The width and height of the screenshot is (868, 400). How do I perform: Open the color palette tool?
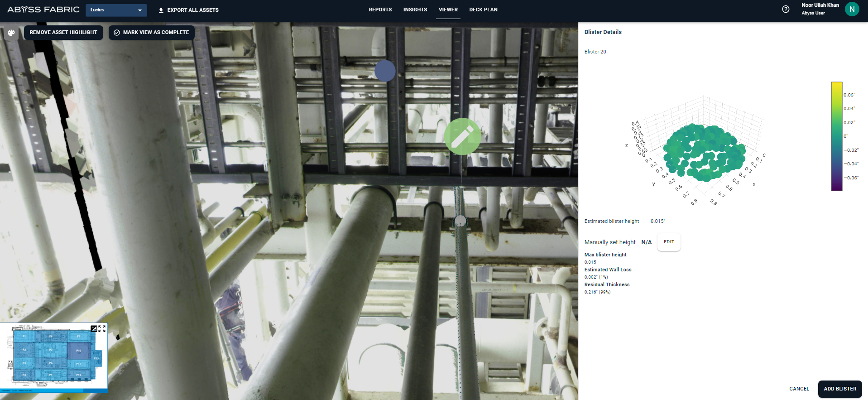11,33
